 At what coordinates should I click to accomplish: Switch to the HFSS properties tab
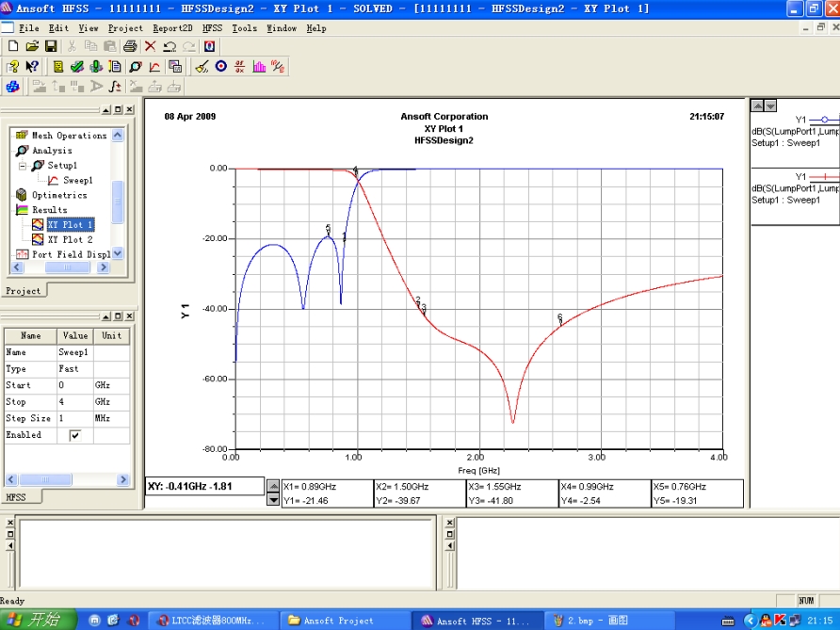pyautogui.click(x=16, y=497)
